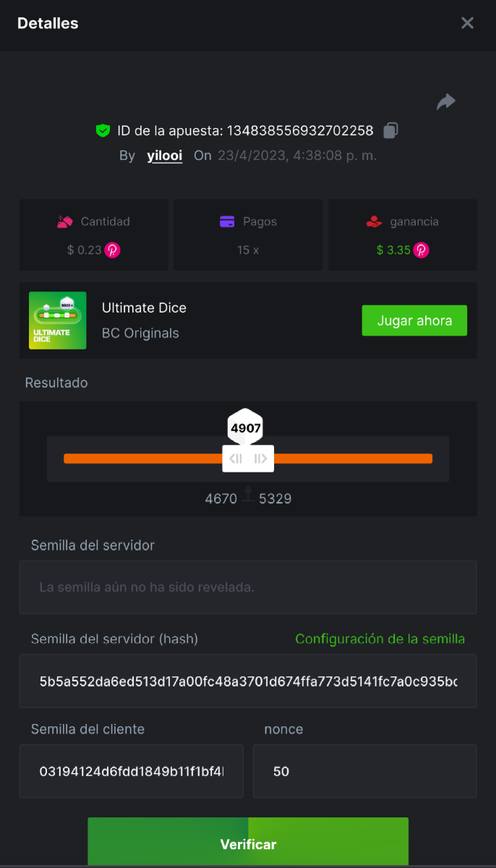The image size is (496, 868).
Task: Click the Ultimate Dice game thumbnail
Action: click(x=58, y=320)
